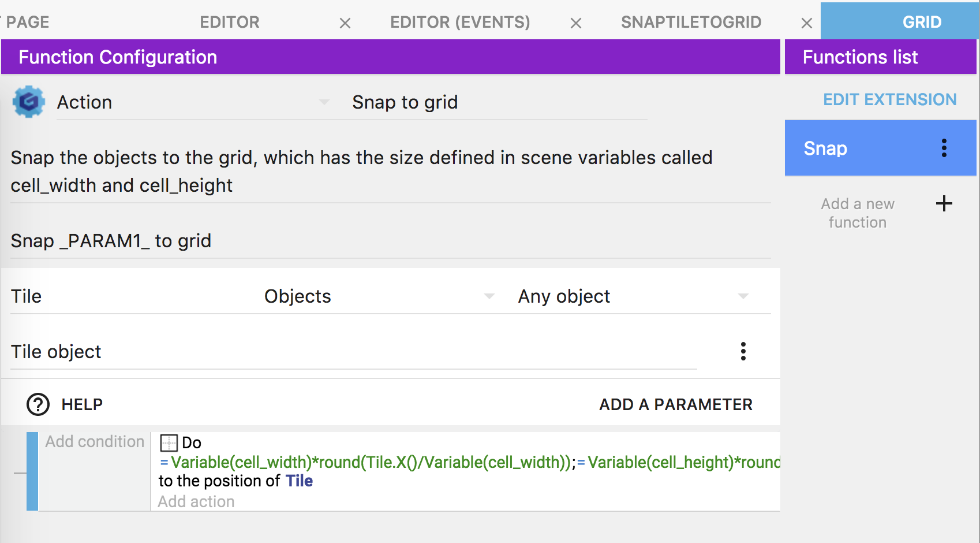This screenshot has height=543, width=980.
Task: Click the plus icon to add function
Action: (x=944, y=204)
